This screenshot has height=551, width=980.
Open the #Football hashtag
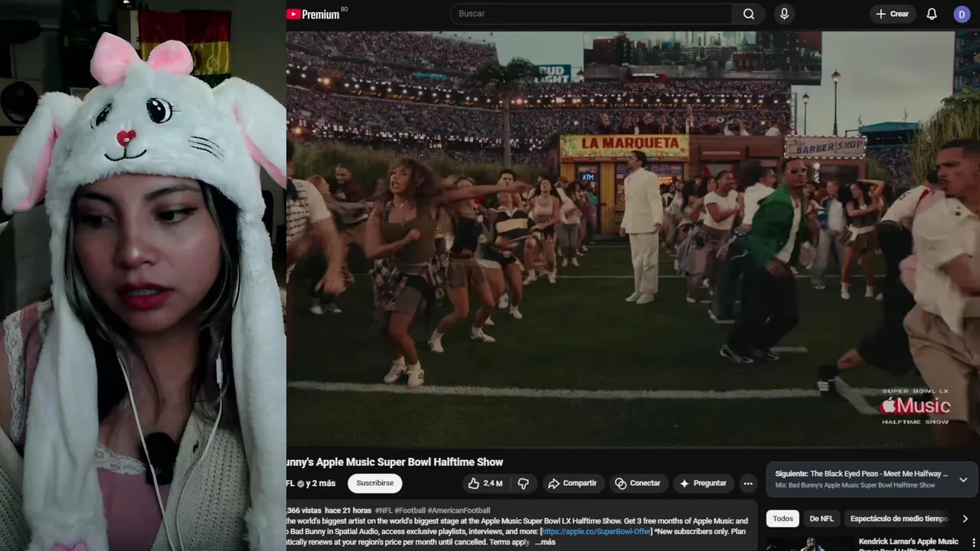410,510
